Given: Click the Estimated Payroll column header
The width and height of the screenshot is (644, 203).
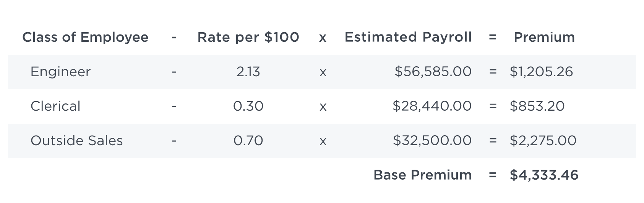Looking at the screenshot, I should click(408, 38).
